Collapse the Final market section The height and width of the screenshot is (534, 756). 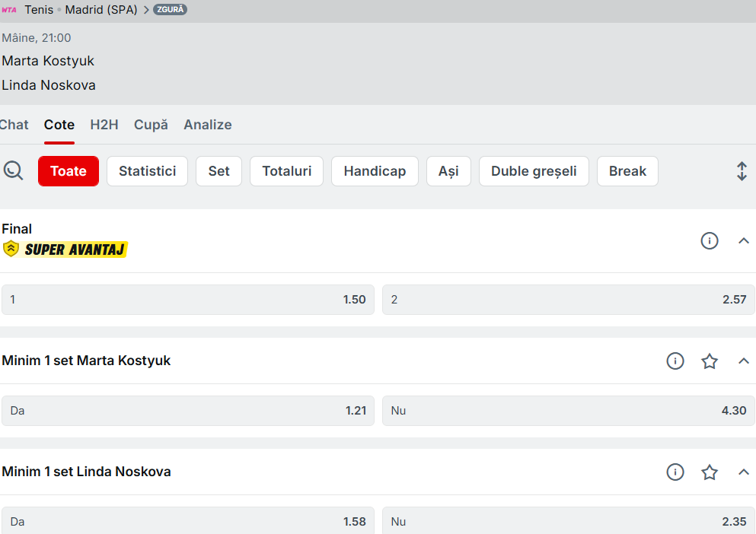(744, 241)
